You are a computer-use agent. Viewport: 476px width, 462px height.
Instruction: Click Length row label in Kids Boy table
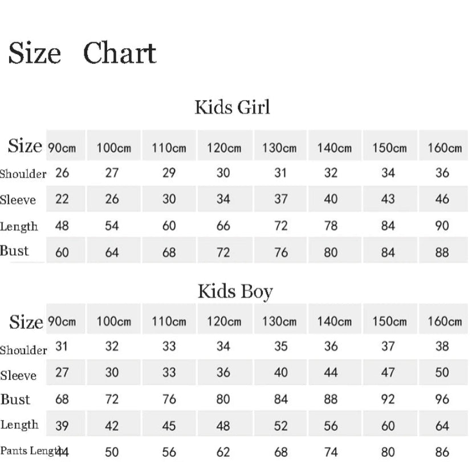(x=19, y=425)
